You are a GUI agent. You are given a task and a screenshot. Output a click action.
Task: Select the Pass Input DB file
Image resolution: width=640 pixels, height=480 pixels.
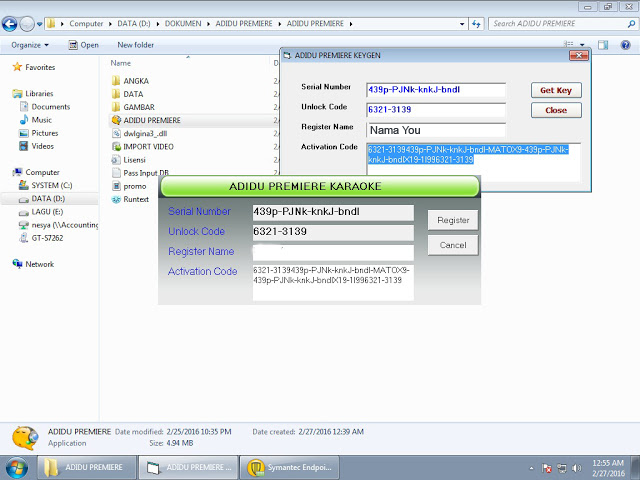140,173
